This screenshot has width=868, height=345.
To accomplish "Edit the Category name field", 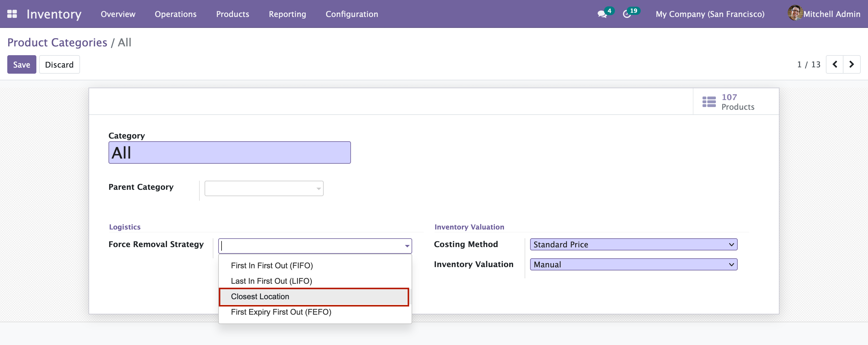I will [229, 152].
